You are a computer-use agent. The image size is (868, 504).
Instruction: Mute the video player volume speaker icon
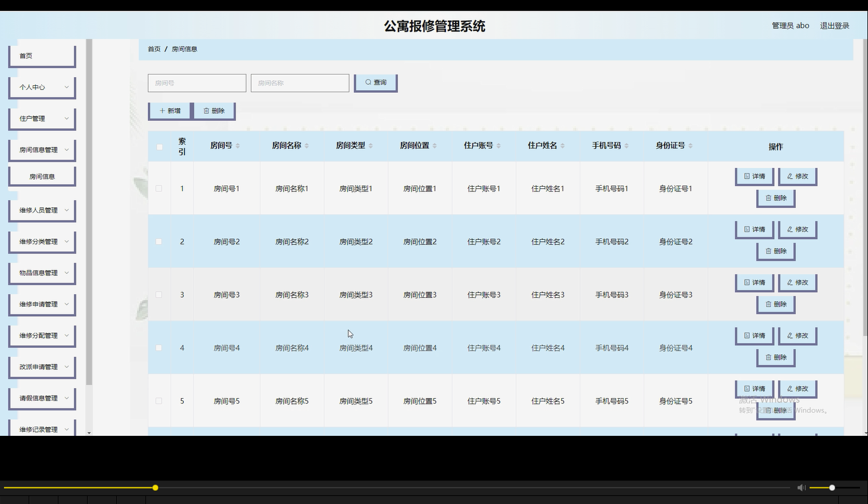[x=801, y=487]
